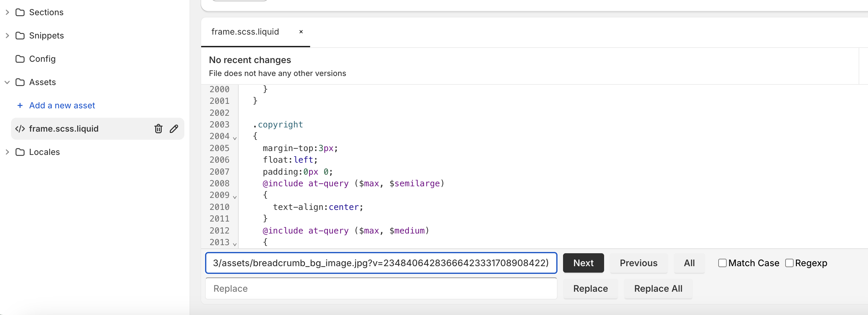Open Add a new asset link

click(x=62, y=105)
